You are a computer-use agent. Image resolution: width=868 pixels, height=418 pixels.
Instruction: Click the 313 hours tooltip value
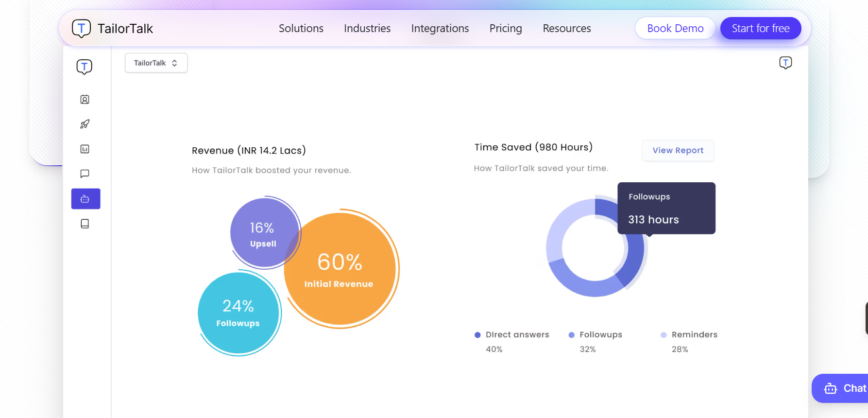pos(653,220)
